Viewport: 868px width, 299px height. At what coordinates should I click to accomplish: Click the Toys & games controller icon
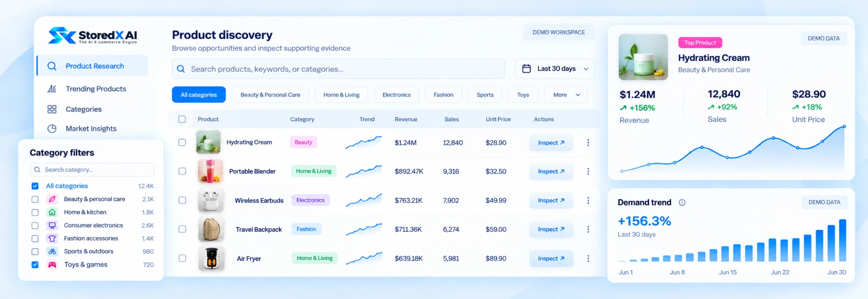pos(52,265)
